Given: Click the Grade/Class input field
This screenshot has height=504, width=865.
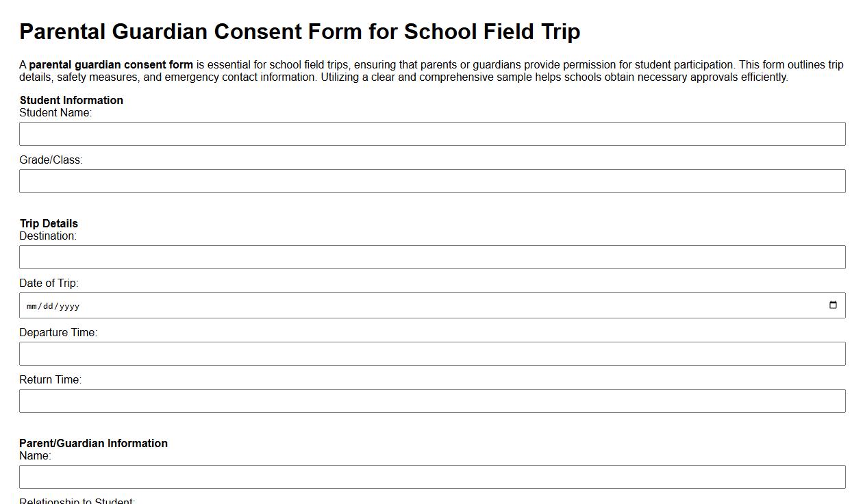Looking at the screenshot, I should coord(431,181).
